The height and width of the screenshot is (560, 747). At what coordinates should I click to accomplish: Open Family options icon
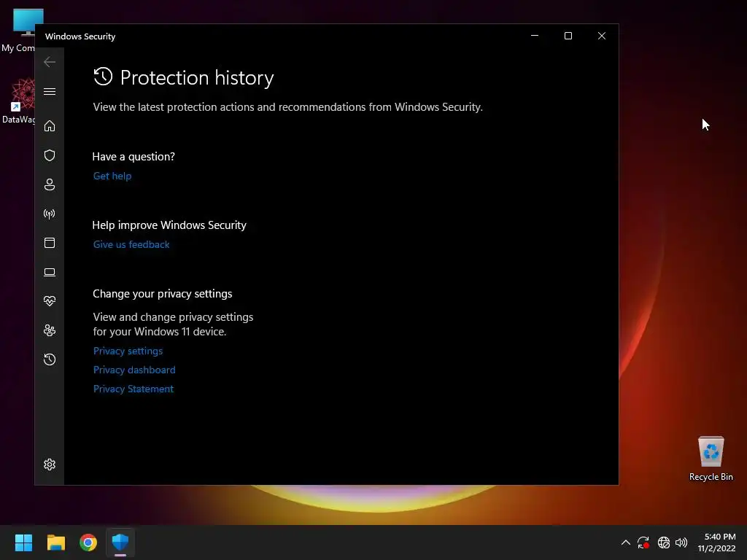point(50,330)
